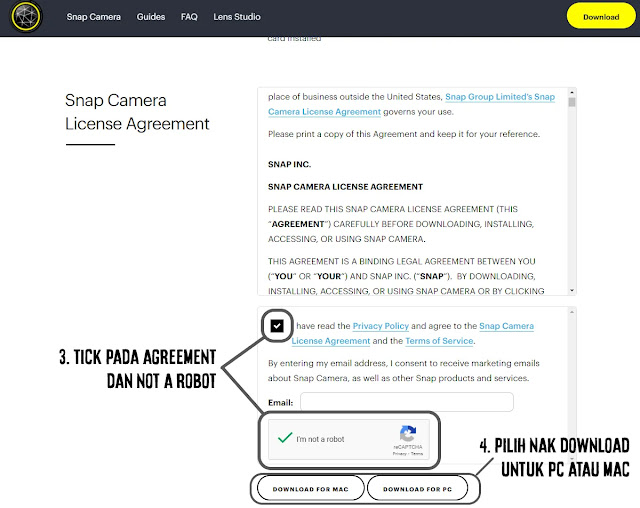Go to the FAQ page

(x=189, y=17)
